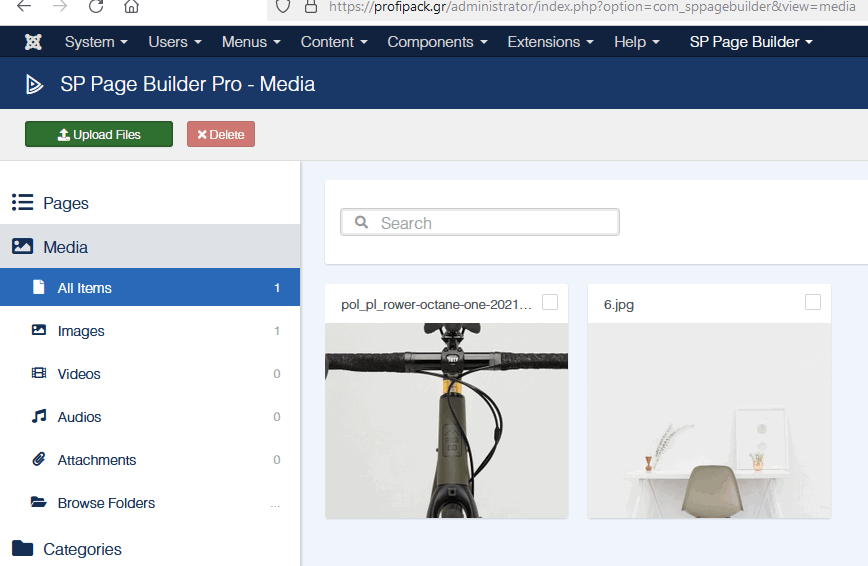The height and width of the screenshot is (566, 868).
Task: Click the red Delete button
Action: (221, 134)
